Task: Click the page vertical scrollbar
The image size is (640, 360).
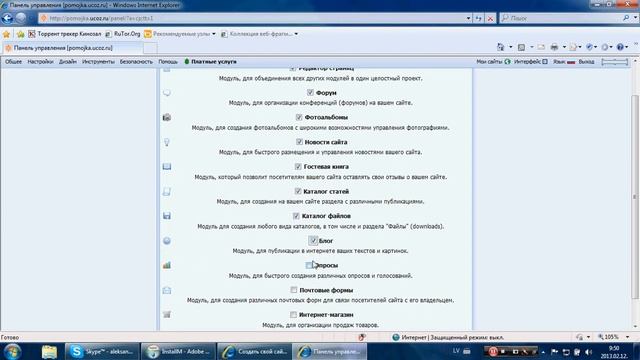Action: pyautogui.click(x=635, y=196)
